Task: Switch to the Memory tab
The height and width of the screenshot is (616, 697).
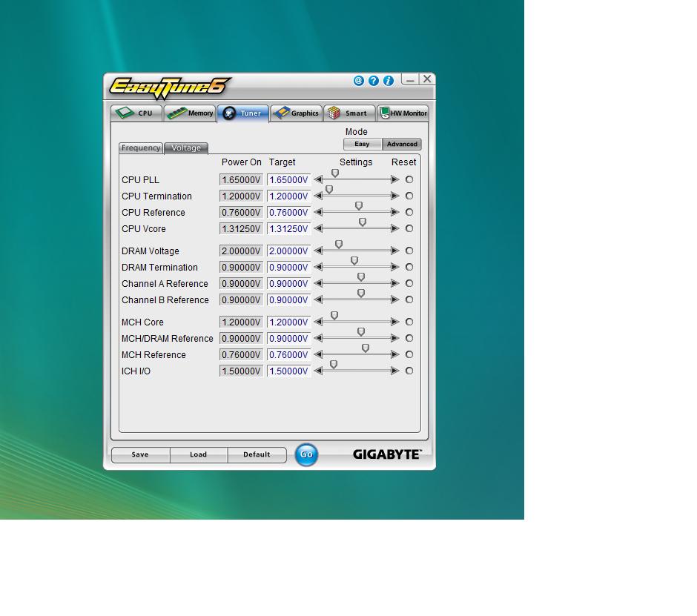Action: [x=190, y=113]
